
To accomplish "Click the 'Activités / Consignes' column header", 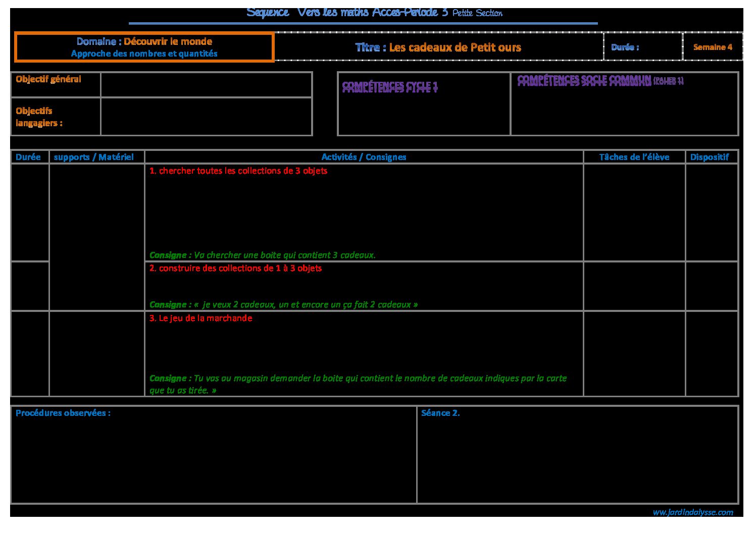I will [x=364, y=157].
